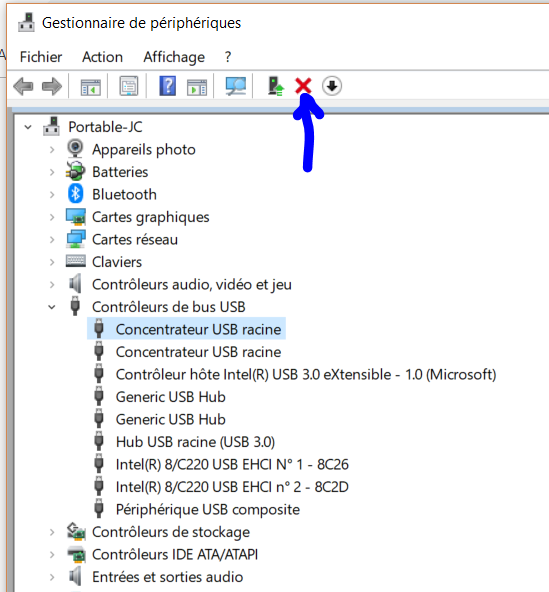The width and height of the screenshot is (549, 592).
Task: Click the USB plug icon beside Contrôleurs de bus USB
Action: pos(75,306)
